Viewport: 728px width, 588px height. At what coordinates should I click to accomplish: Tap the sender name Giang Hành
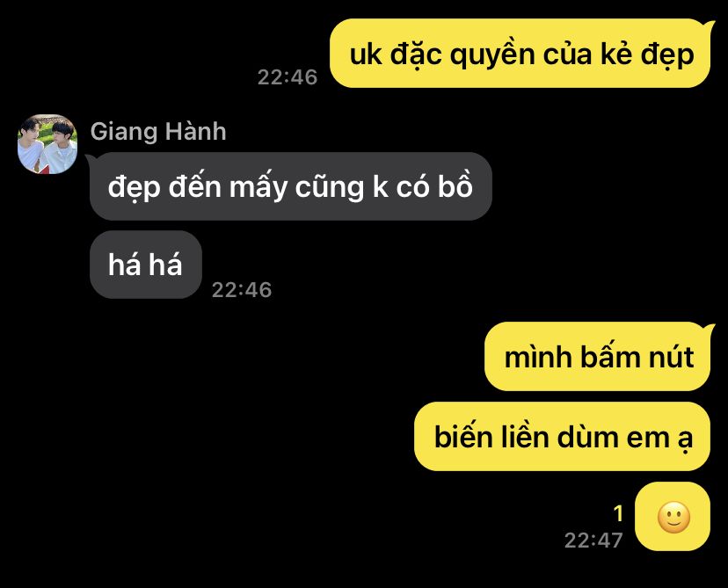(x=158, y=131)
